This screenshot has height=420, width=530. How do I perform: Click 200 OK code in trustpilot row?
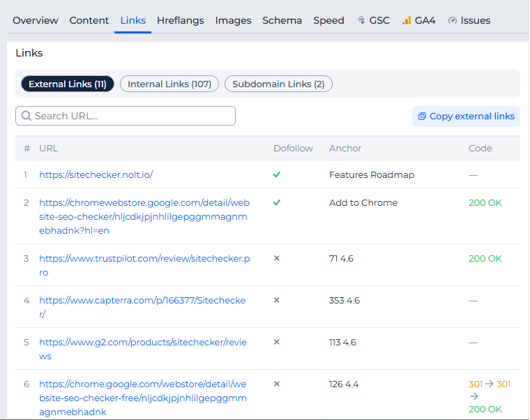485,258
